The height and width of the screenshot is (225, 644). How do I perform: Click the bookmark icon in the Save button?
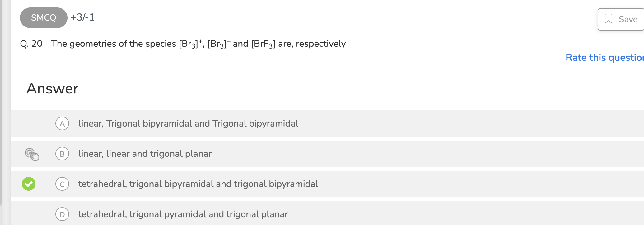point(608,19)
